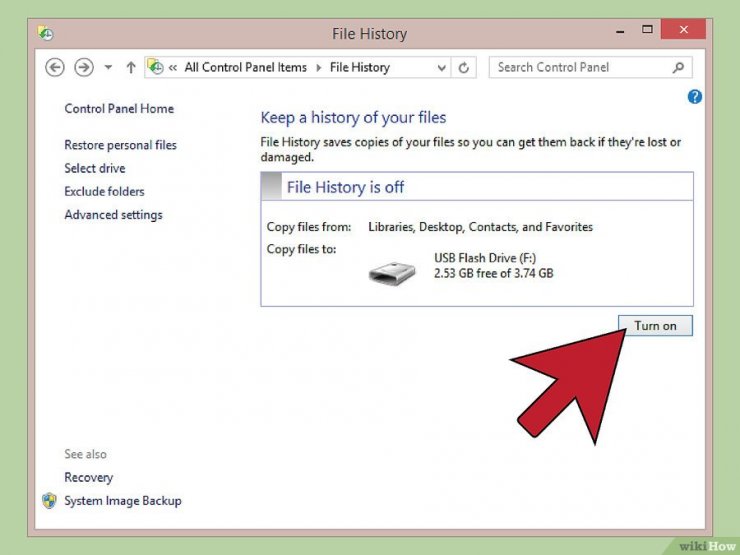The image size is (740, 555).
Task: Select All Control Panel Items breadcrumb
Action: 245,68
